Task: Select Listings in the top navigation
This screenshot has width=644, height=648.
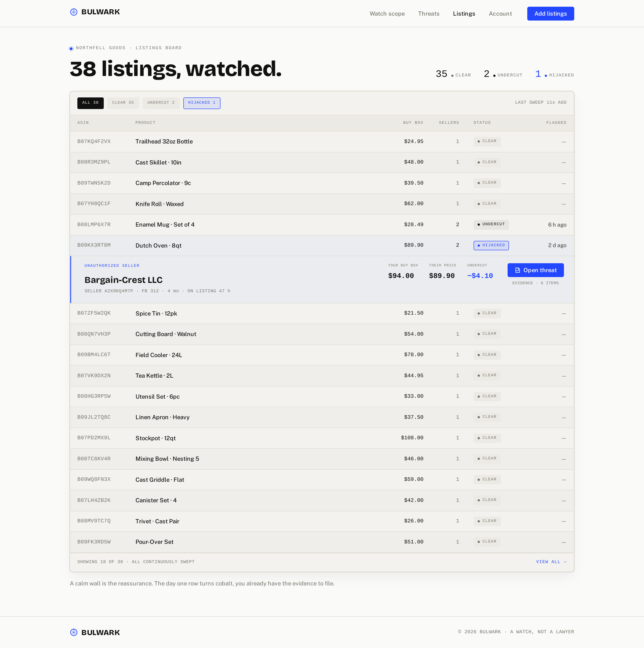Action: point(464,14)
